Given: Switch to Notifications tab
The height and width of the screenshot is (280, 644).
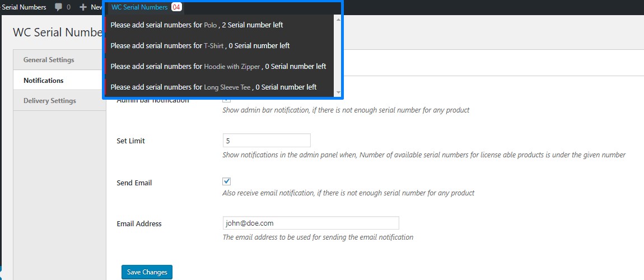Looking at the screenshot, I should coord(59,81).
